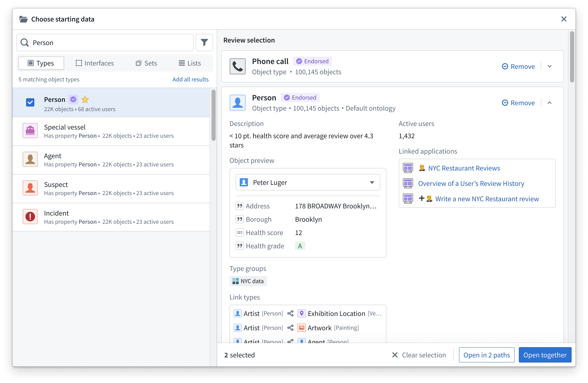The image size is (588, 383).
Task: Click the Agent object type icon
Action: click(30, 159)
